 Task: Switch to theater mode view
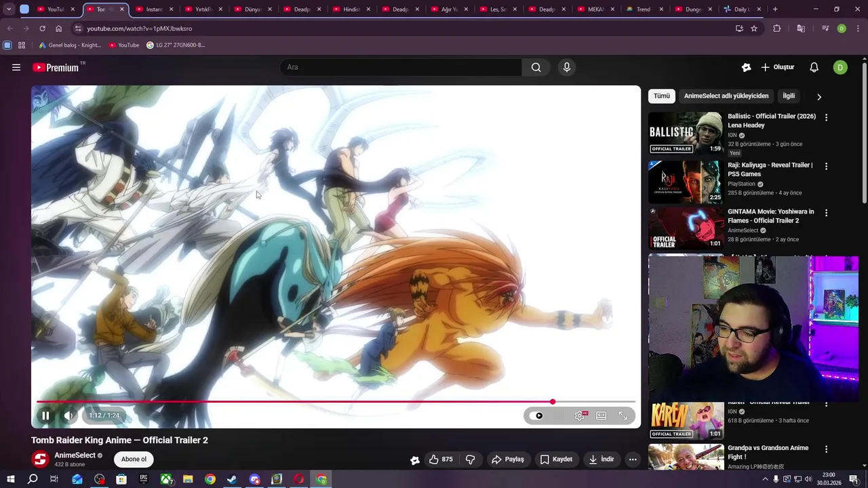(x=601, y=415)
